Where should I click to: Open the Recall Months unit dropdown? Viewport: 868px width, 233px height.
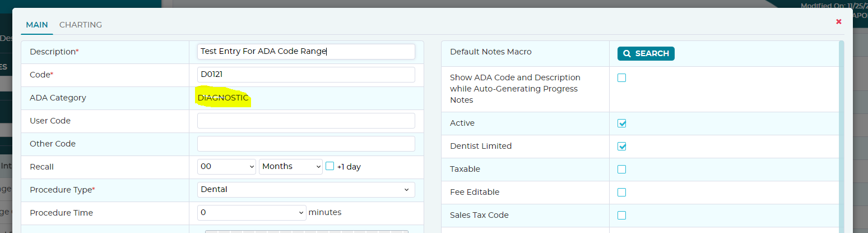[x=291, y=167]
